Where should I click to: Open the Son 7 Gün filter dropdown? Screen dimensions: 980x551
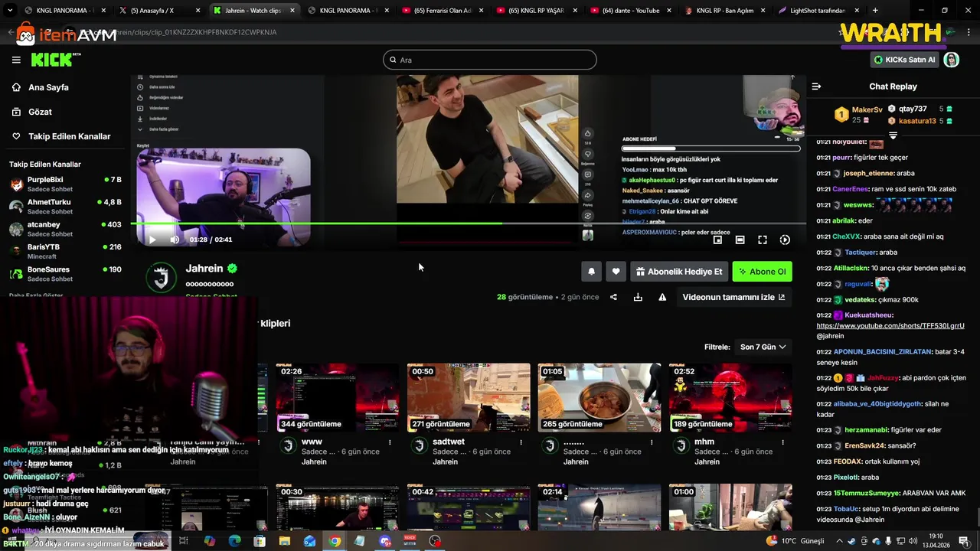coord(763,347)
